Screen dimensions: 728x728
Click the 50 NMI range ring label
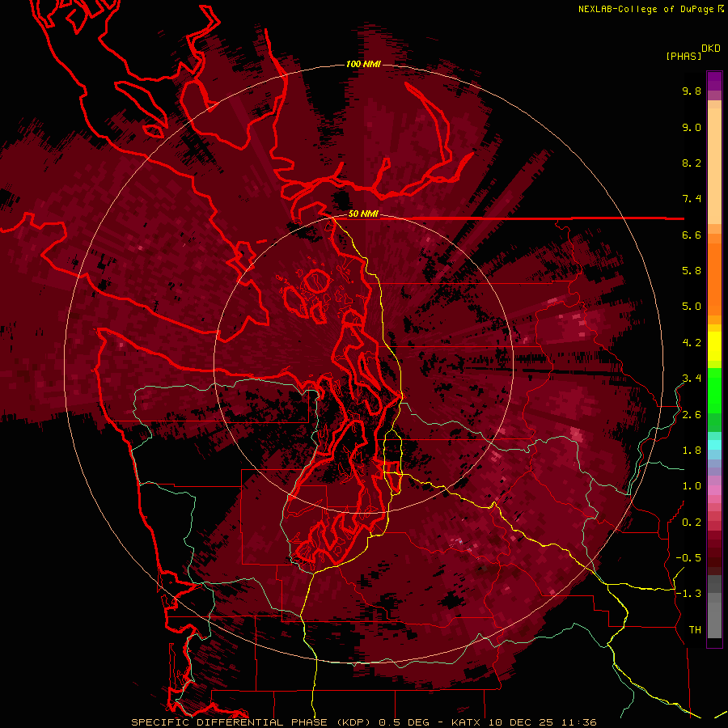363,214
